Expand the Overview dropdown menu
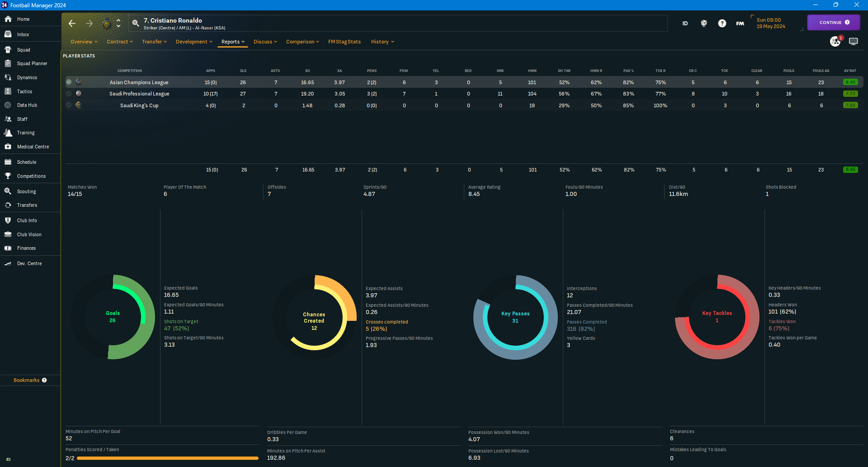The height and width of the screenshot is (467, 868). pyautogui.click(x=84, y=42)
